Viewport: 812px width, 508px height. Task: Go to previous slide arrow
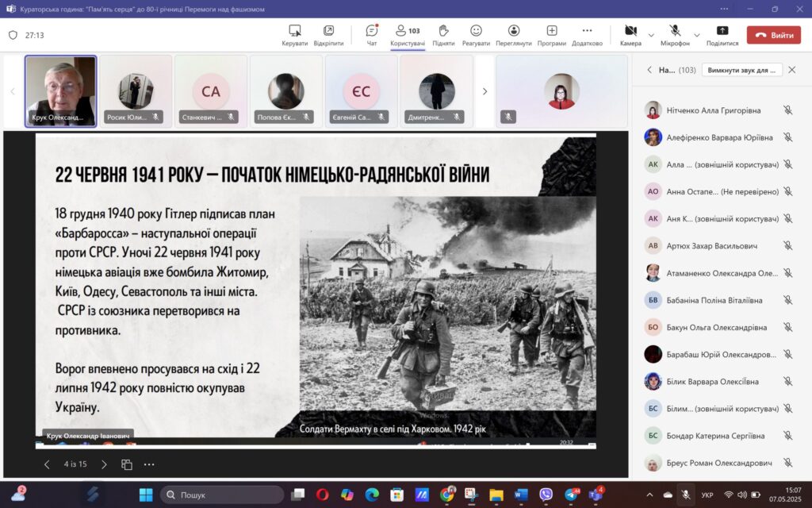click(47, 464)
